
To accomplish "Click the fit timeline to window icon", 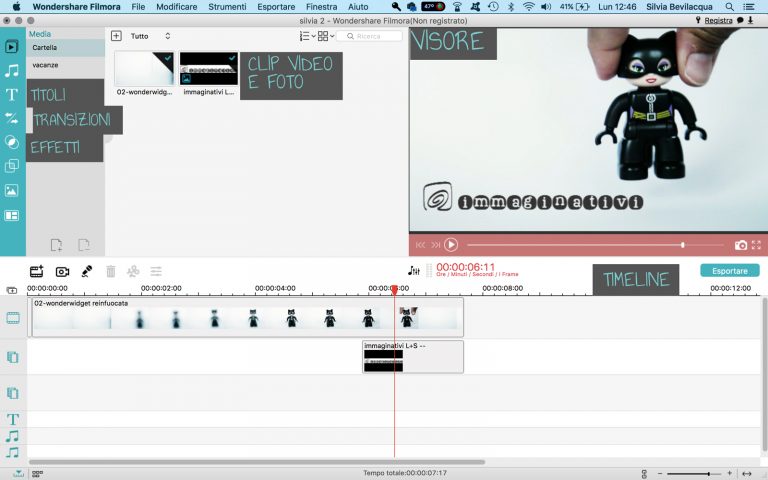I will coord(747,474).
